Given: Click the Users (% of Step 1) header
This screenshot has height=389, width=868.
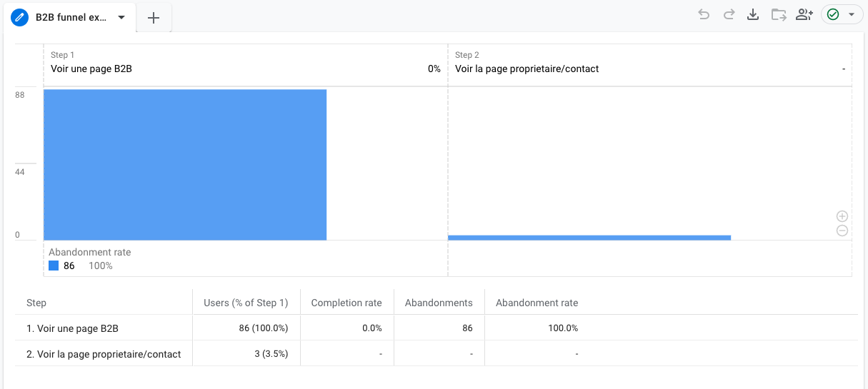Looking at the screenshot, I should (x=246, y=303).
